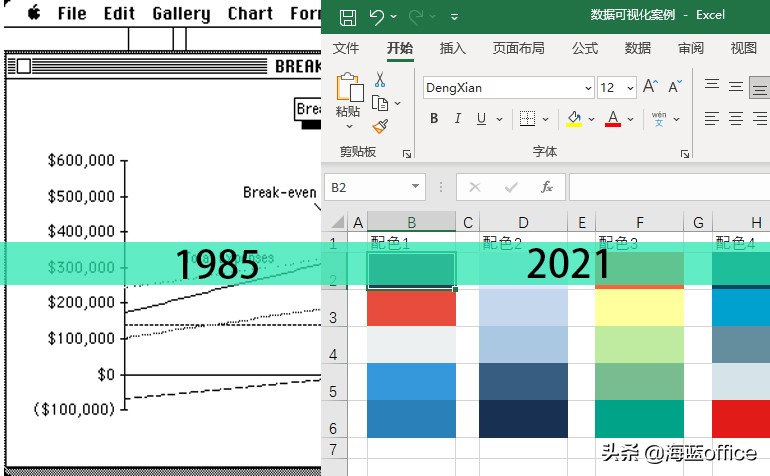Select the pale yellow cell F3

pyautogui.click(x=639, y=308)
